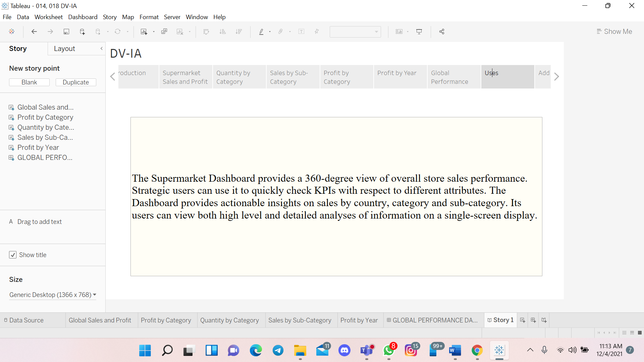
Task: Click the New Worksheet toolbar icon
Action: (144, 32)
